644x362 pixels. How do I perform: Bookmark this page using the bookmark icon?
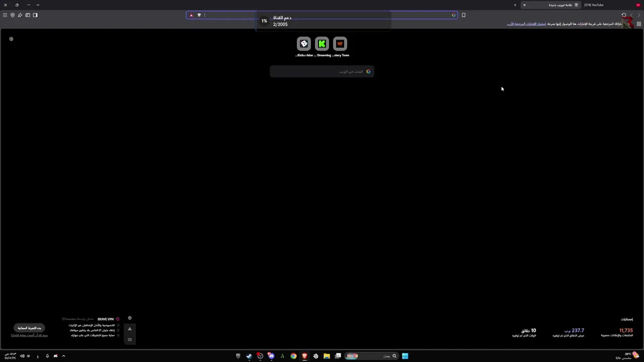click(463, 15)
